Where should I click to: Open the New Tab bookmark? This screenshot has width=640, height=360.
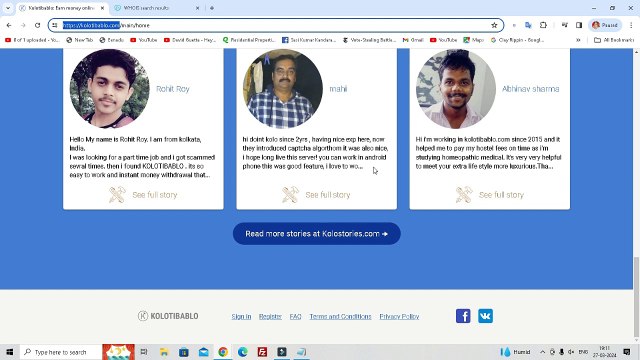pos(80,40)
